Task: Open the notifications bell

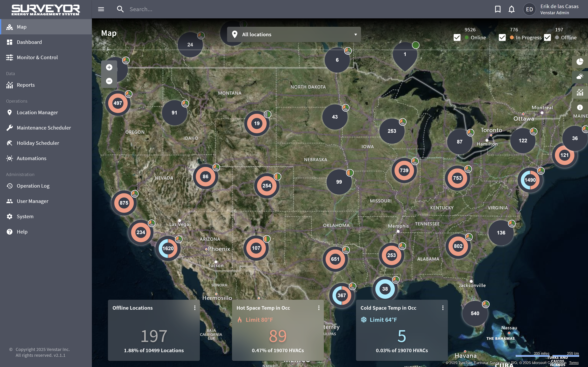Action: [511, 9]
